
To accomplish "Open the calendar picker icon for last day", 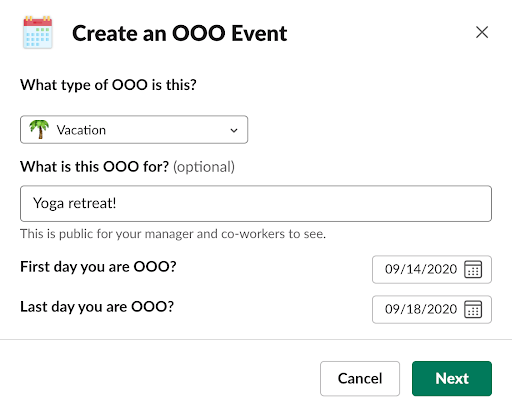I will [473, 309].
